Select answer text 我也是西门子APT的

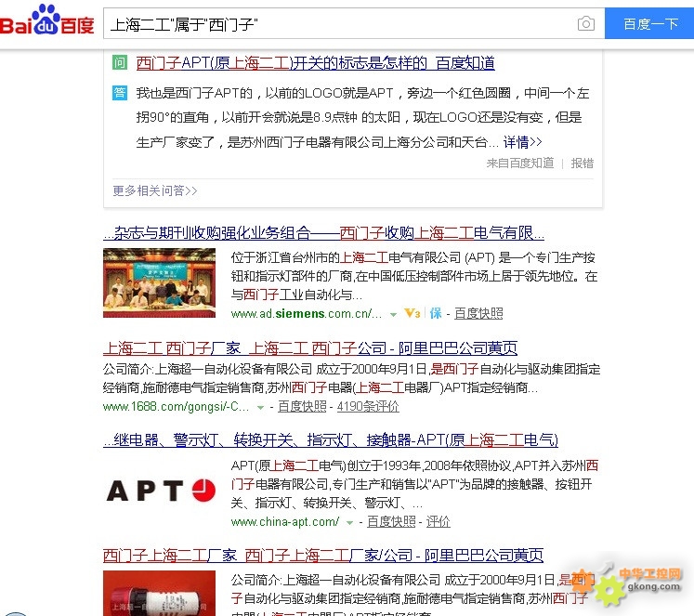tap(194, 93)
